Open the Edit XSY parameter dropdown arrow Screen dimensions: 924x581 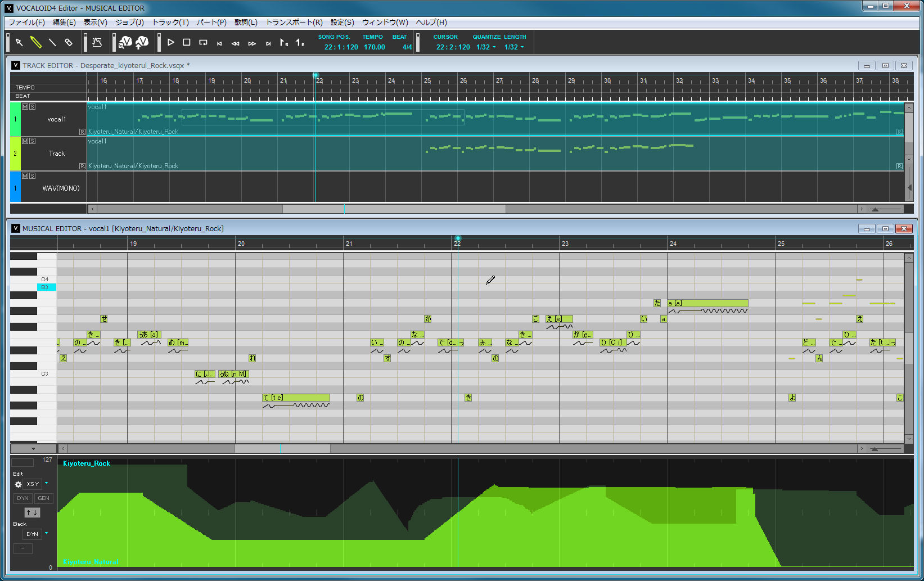point(46,483)
